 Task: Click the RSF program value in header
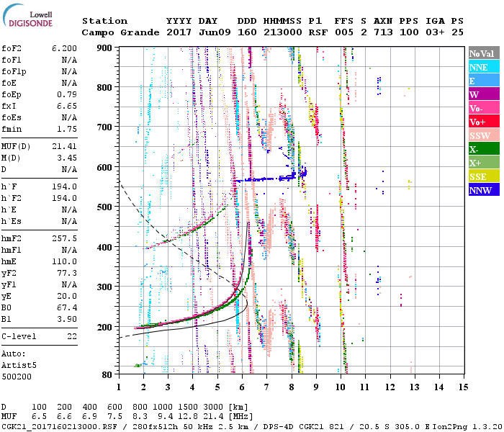(318, 32)
